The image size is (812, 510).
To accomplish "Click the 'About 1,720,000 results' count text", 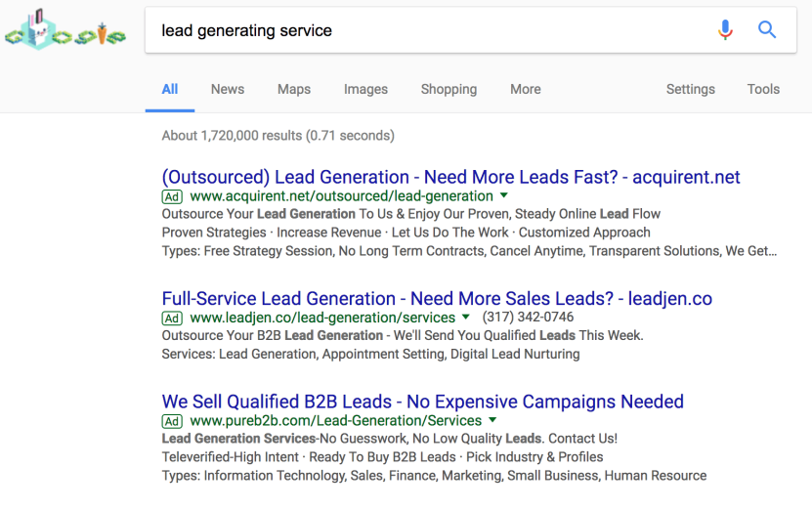I will click(278, 136).
